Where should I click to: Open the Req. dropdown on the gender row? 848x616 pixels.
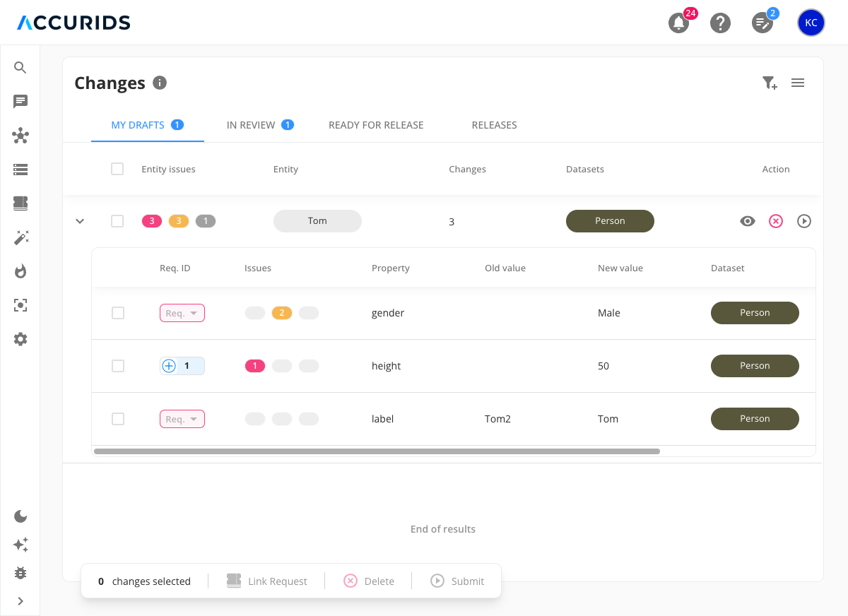pos(182,312)
